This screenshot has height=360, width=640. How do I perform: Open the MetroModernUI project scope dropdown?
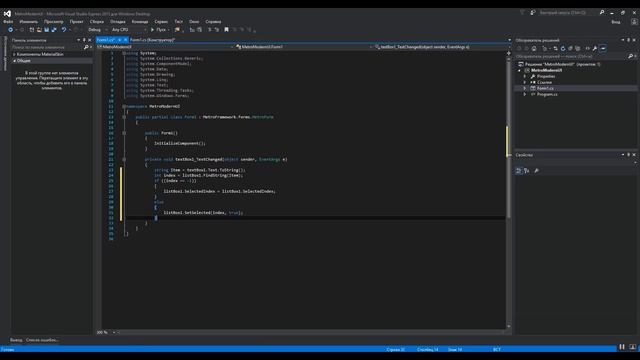point(165,47)
